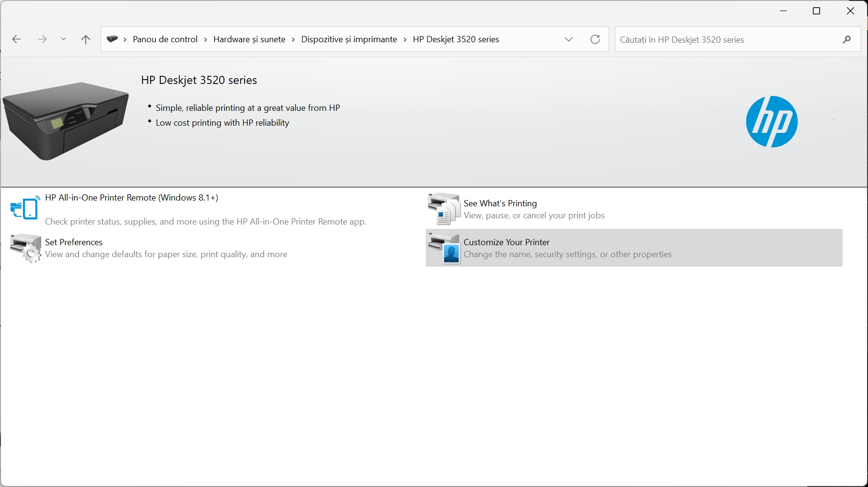Viewport: 868px width, 487px height.
Task: Expand chevron before Panou de control
Action: click(125, 39)
